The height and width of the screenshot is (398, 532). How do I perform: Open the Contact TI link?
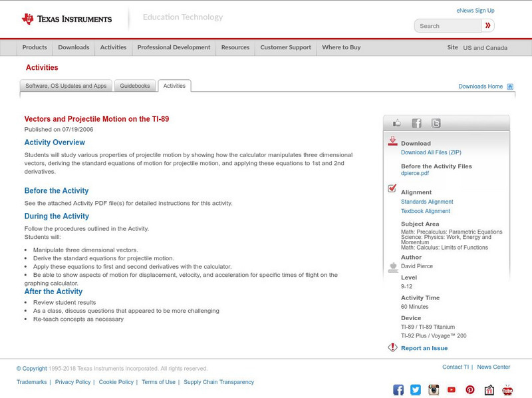click(x=456, y=367)
